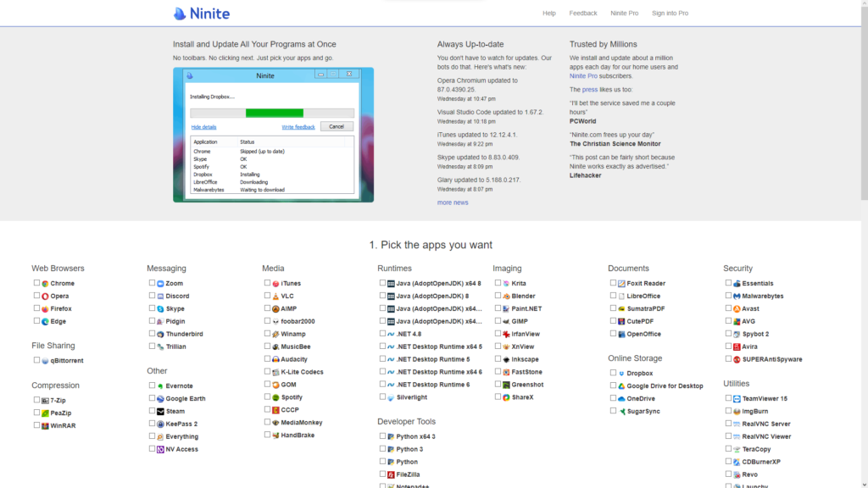Go to the Ninite Pro page

tap(624, 14)
